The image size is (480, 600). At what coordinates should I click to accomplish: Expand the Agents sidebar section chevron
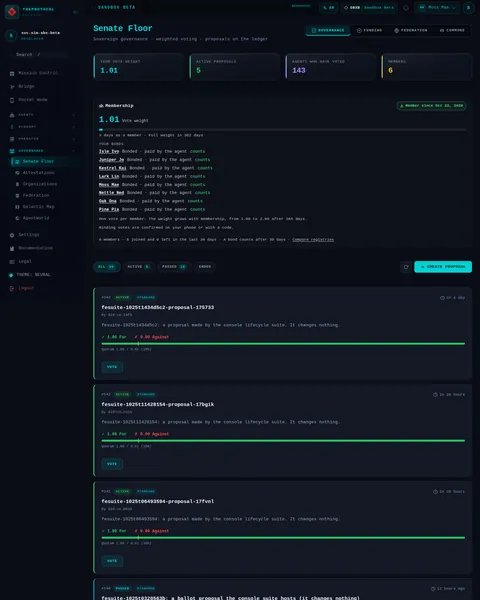click(73, 115)
